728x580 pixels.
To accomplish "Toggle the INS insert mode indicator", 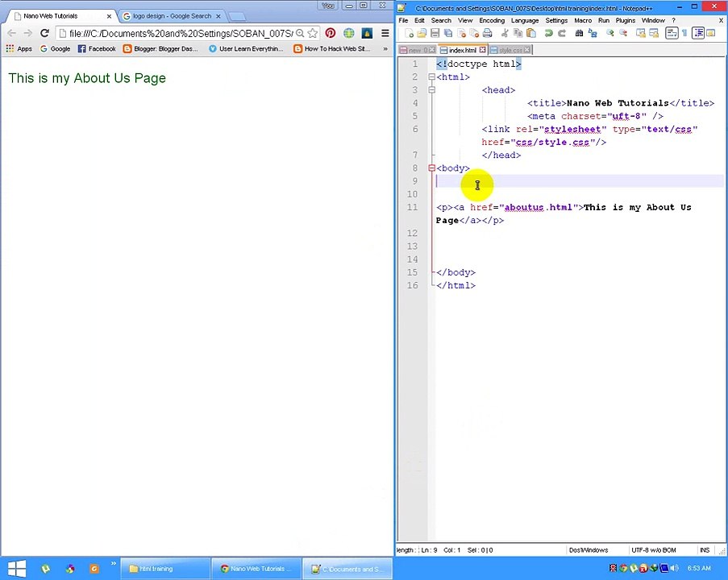I will 705,550.
